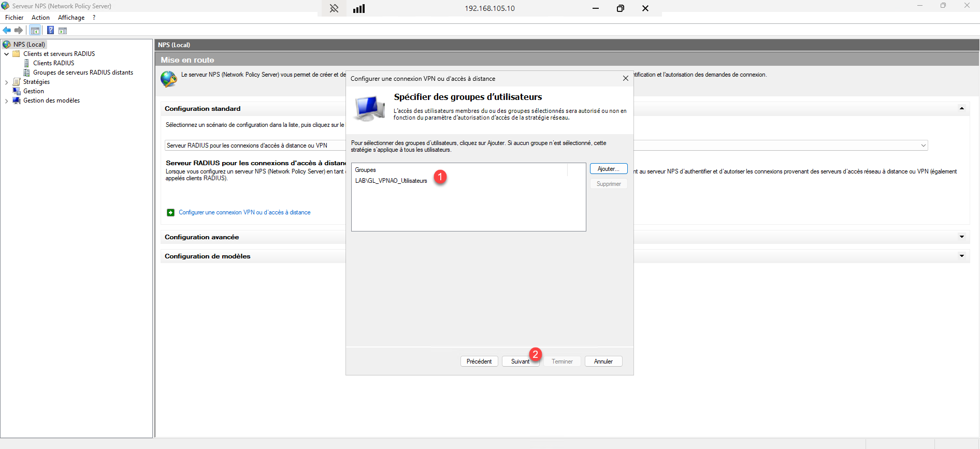Image resolution: width=980 pixels, height=449 pixels.
Task: Open the Affichage menu
Action: [71, 18]
